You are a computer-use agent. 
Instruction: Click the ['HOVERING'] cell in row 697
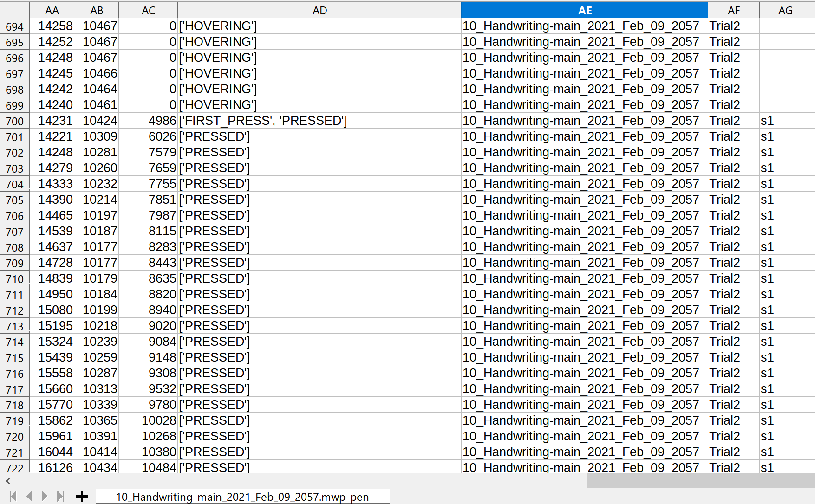(x=319, y=73)
